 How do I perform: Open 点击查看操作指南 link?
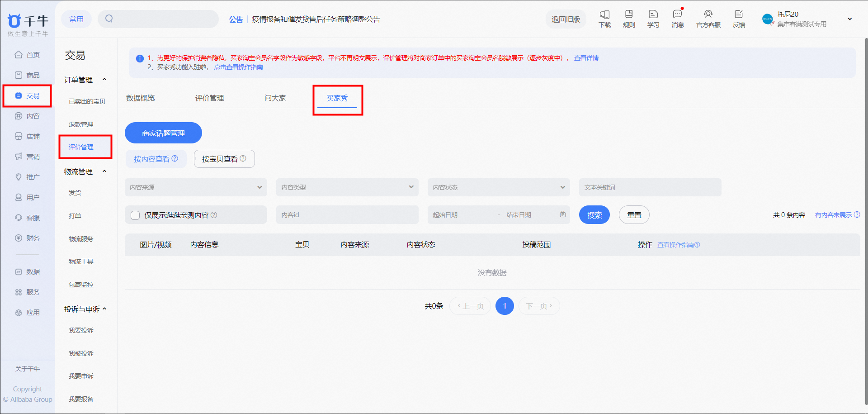click(238, 67)
